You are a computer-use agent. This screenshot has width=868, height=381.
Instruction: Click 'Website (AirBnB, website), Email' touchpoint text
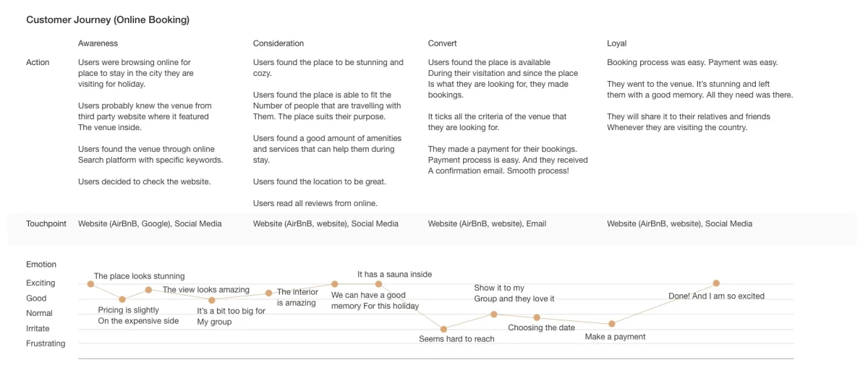point(487,224)
